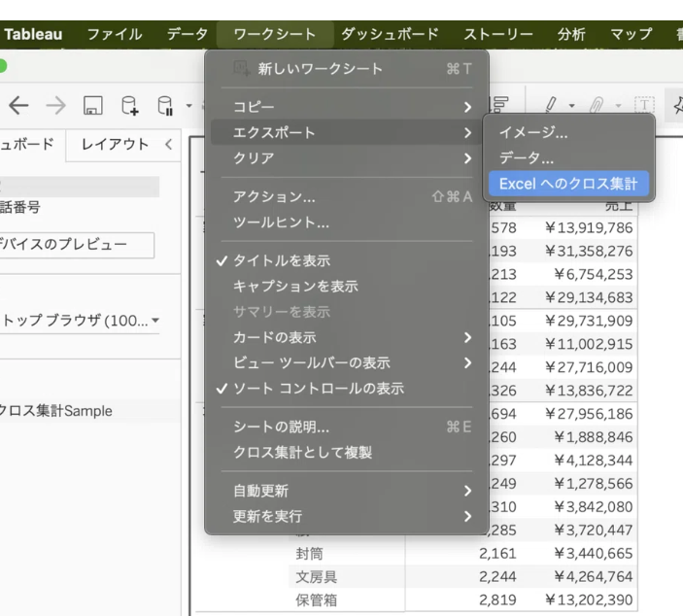Viewport: 683px width, 616px height.
Task: Select Excel へのクロス集計 export option
Action: point(568,184)
